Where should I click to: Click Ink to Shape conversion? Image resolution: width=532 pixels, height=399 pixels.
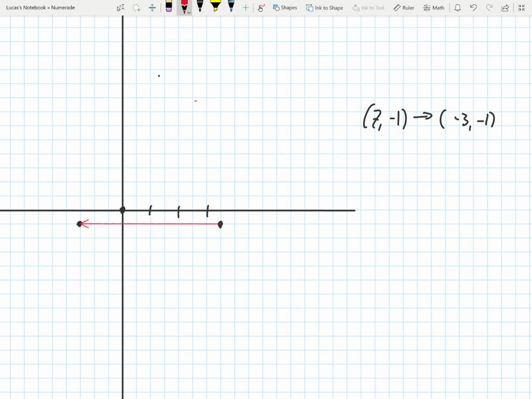coord(324,7)
